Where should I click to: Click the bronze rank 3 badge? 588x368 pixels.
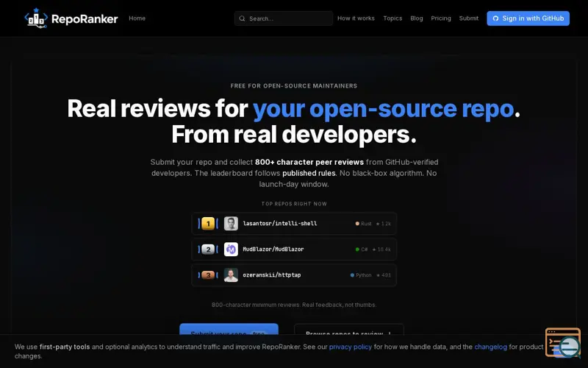tap(208, 275)
